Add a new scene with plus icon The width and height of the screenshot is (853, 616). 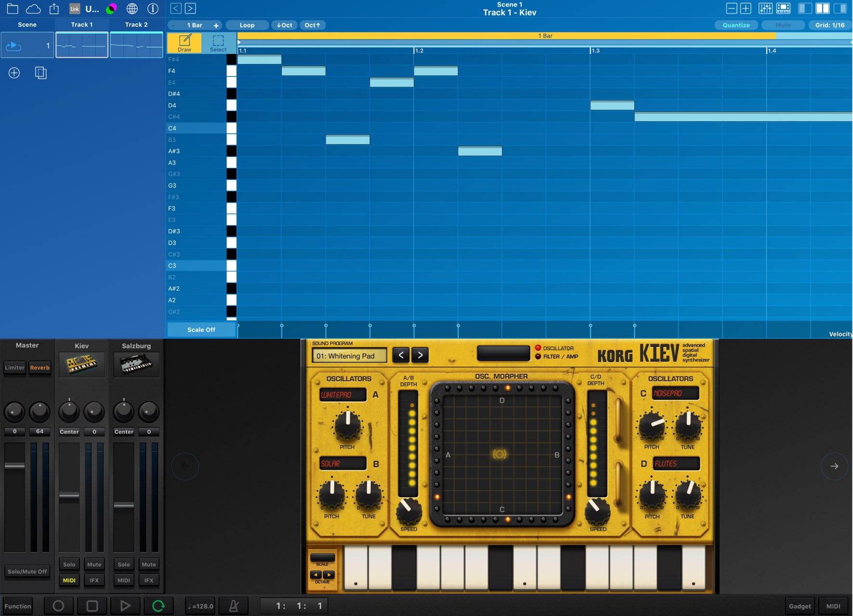(14, 73)
